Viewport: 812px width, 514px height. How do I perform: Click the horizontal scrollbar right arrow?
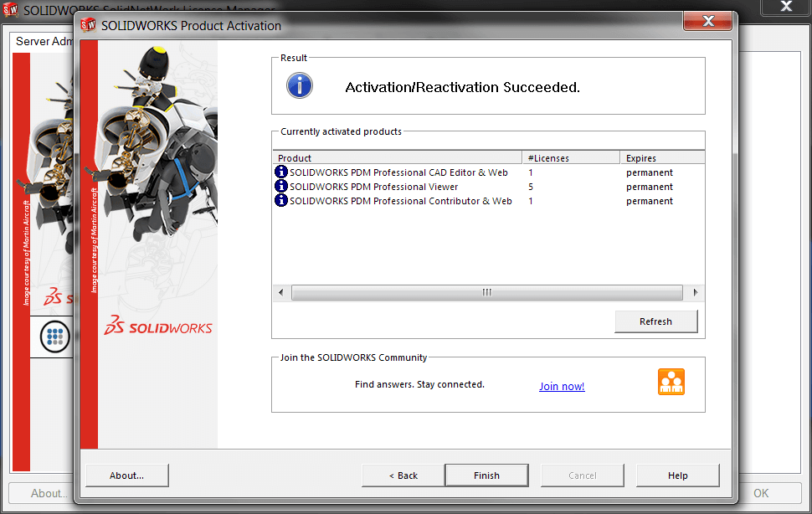(x=695, y=292)
